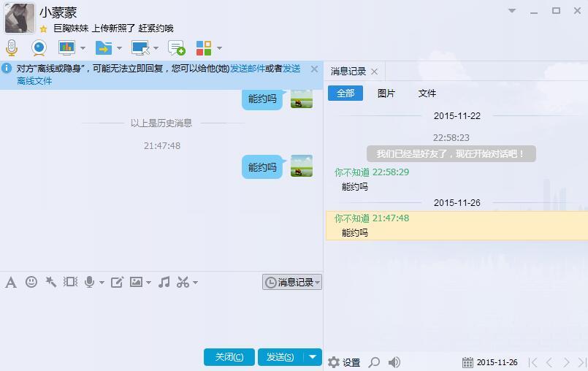Select the 消息记录 panel tab
The image size is (588, 371).
(x=348, y=72)
